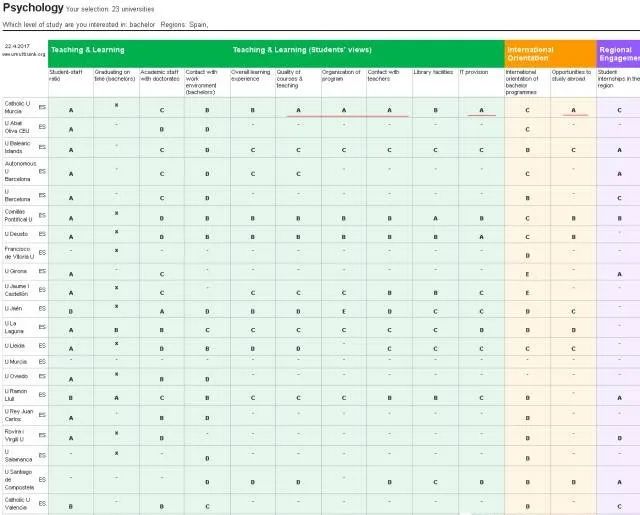Click the Library facilities column header

(433, 72)
